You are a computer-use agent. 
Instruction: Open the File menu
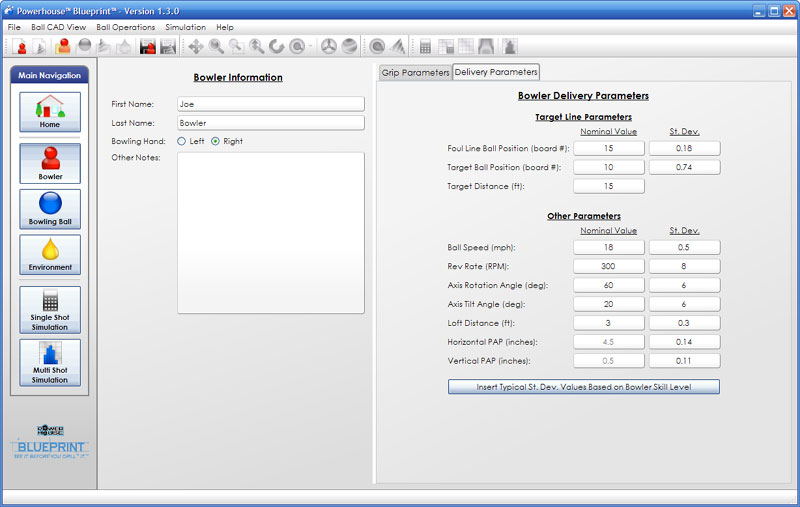[14, 27]
